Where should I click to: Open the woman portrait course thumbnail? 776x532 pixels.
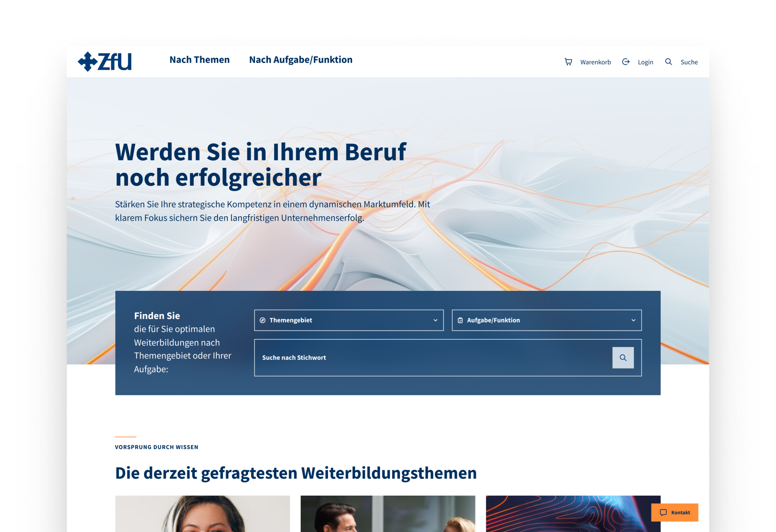pyautogui.click(x=202, y=514)
